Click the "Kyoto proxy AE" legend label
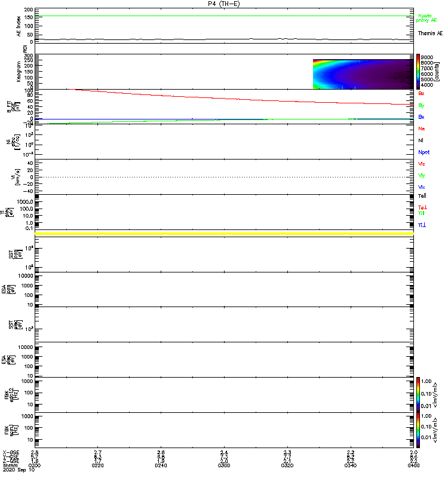 pyautogui.click(x=426, y=18)
